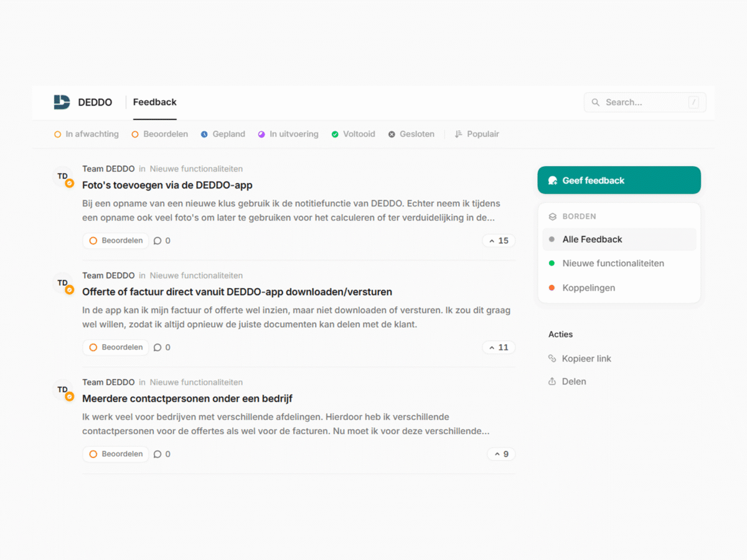Filter by Gepland status

pos(223,134)
